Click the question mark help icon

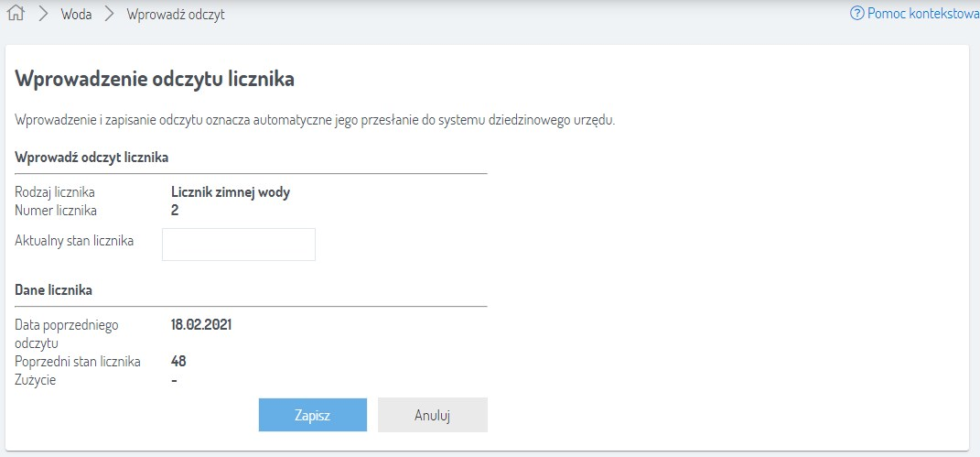pyautogui.click(x=856, y=14)
